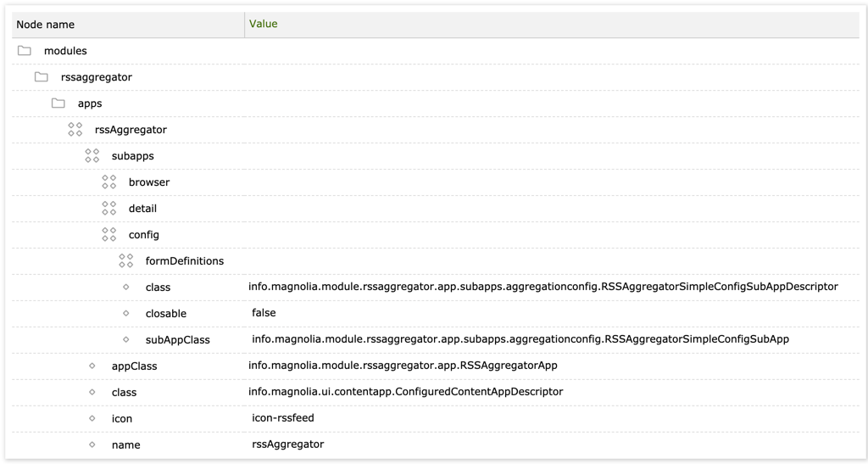Click the ConfiguredContentAppDescriptor class value
868x464 pixels.
pyautogui.click(x=406, y=391)
